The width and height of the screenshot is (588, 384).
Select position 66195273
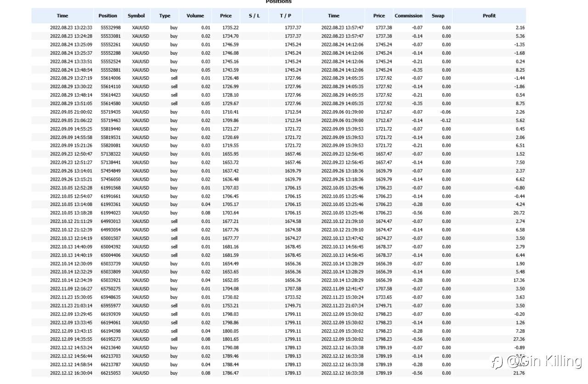coord(111,339)
